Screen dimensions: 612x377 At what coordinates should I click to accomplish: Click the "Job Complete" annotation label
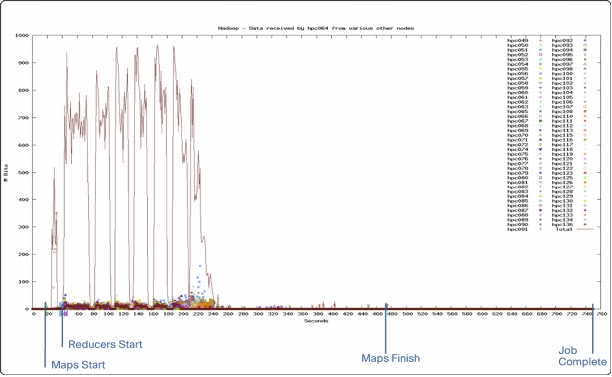click(x=582, y=356)
